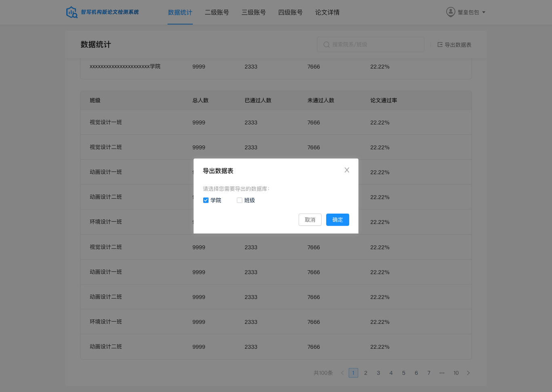Click the 论文通过率 column header
The width and height of the screenshot is (552, 392).
(383, 101)
